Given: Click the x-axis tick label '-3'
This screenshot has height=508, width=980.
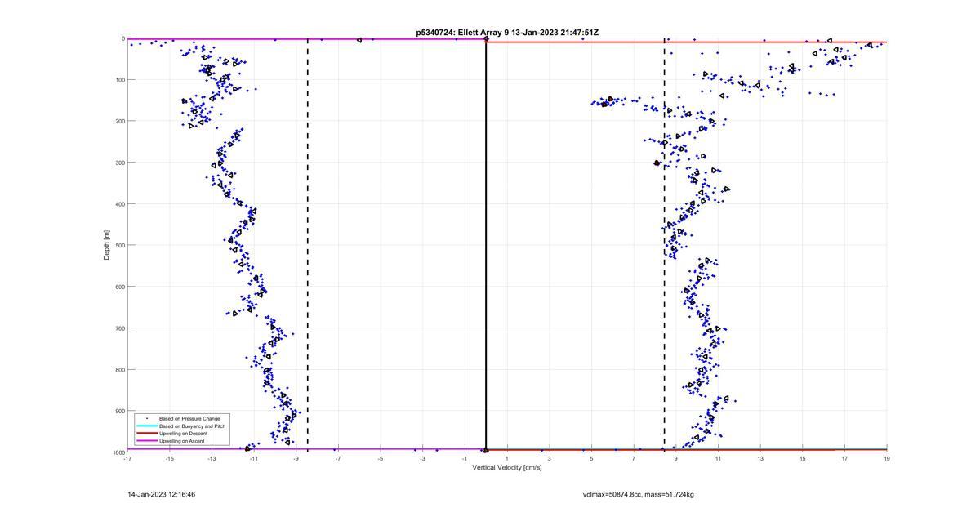Looking at the screenshot, I should point(423,458).
